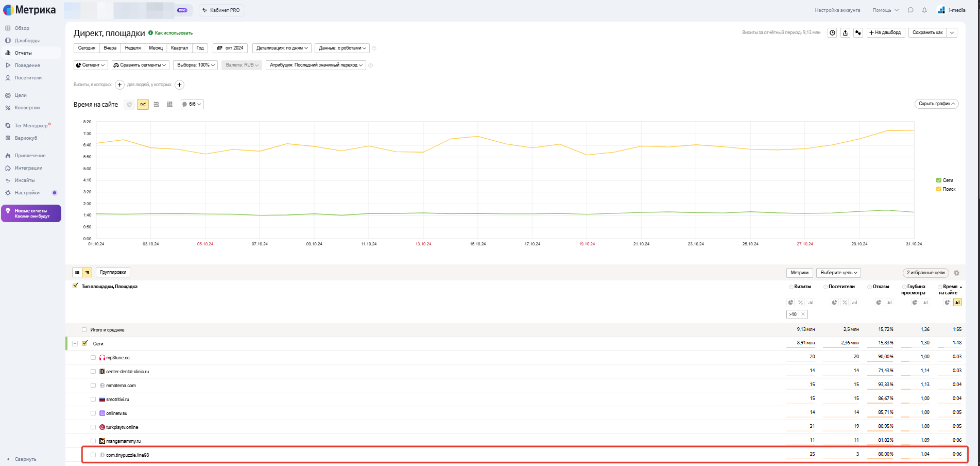Click the На дашборд button
The width and height of the screenshot is (980, 466).
point(885,32)
